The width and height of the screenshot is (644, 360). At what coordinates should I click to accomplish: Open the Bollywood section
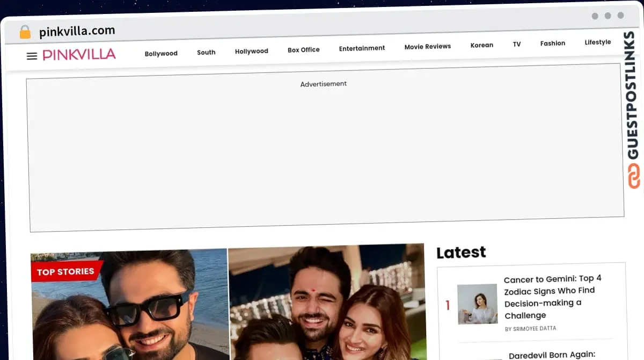pyautogui.click(x=161, y=53)
